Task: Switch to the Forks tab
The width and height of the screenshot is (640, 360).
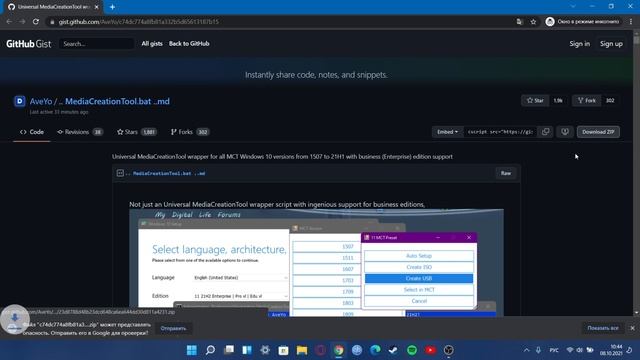Action: coord(190,132)
